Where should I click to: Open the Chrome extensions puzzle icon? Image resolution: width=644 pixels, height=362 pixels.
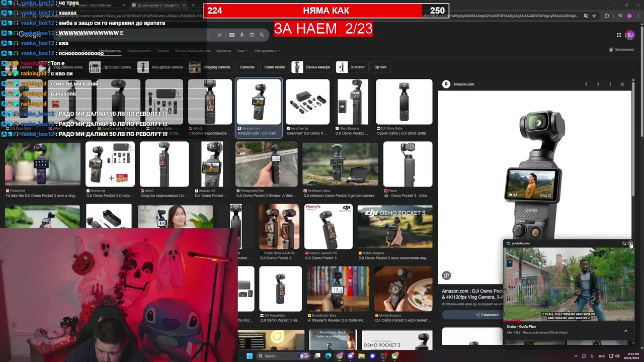pos(607,16)
